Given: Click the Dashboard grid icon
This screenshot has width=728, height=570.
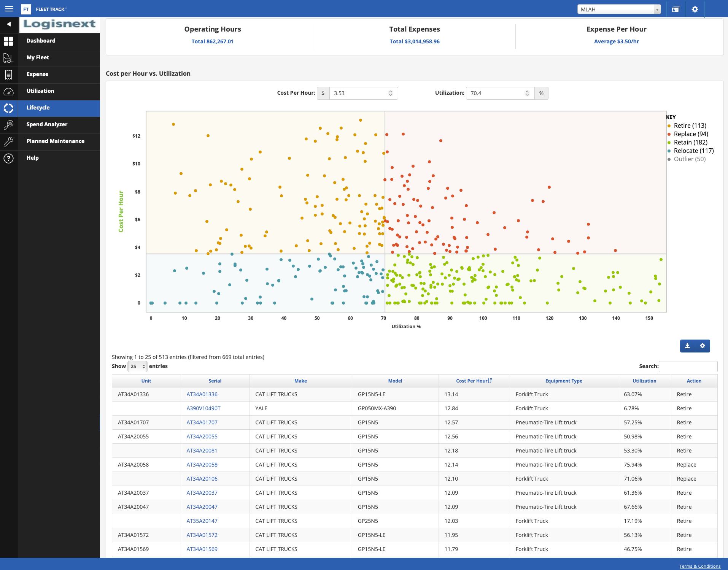Looking at the screenshot, I should click(x=9, y=41).
